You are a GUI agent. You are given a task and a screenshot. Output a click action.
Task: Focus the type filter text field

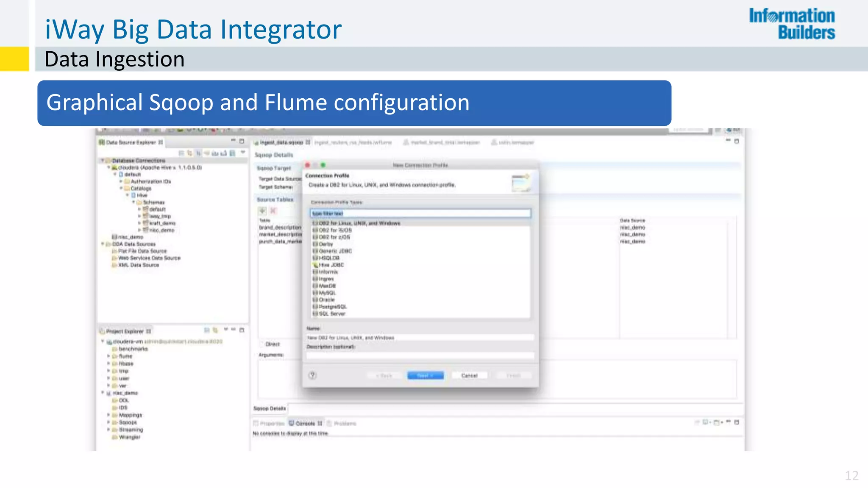(420, 213)
